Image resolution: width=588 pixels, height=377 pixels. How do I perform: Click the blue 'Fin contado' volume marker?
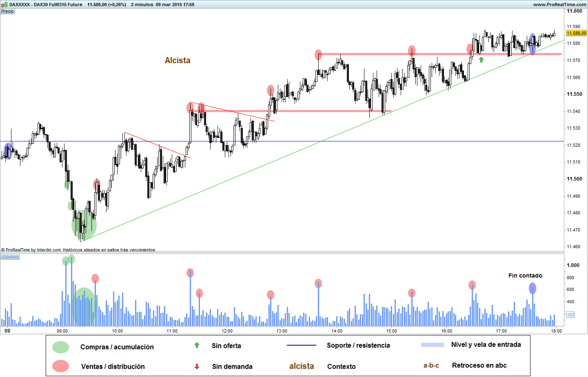pos(533,289)
